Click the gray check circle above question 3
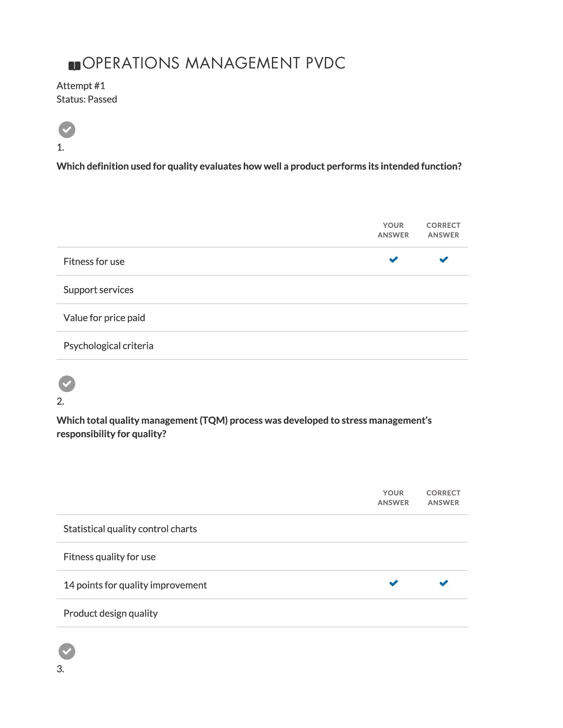 [x=67, y=651]
